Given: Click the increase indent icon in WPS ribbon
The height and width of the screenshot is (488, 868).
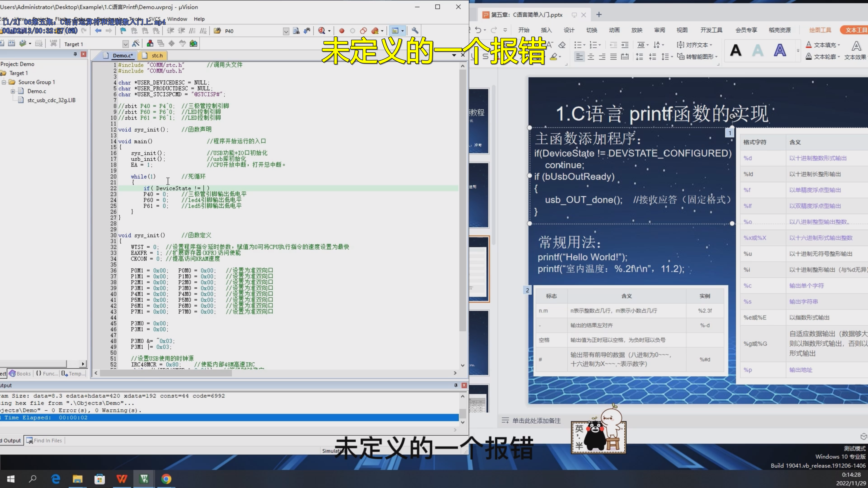Looking at the screenshot, I should coord(625,45).
